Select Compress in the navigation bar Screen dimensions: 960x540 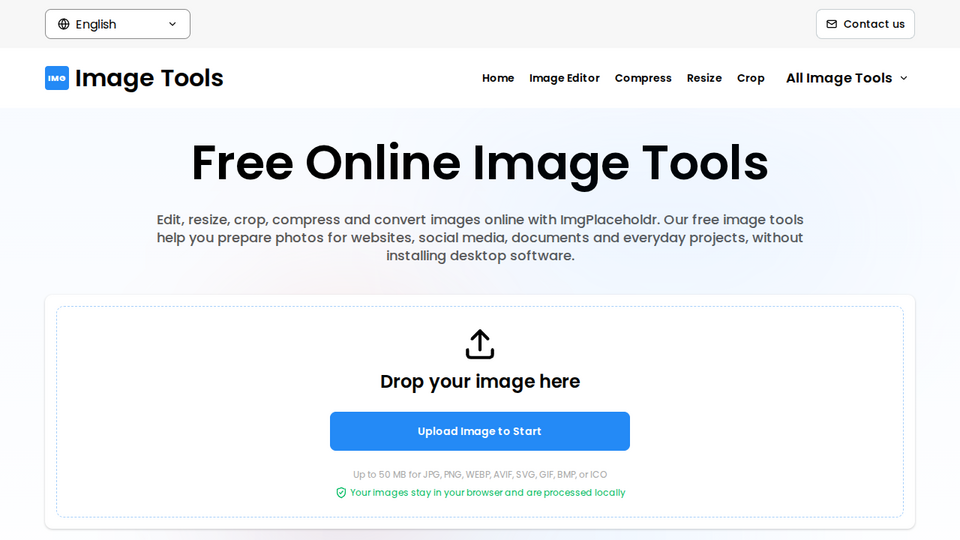point(643,78)
